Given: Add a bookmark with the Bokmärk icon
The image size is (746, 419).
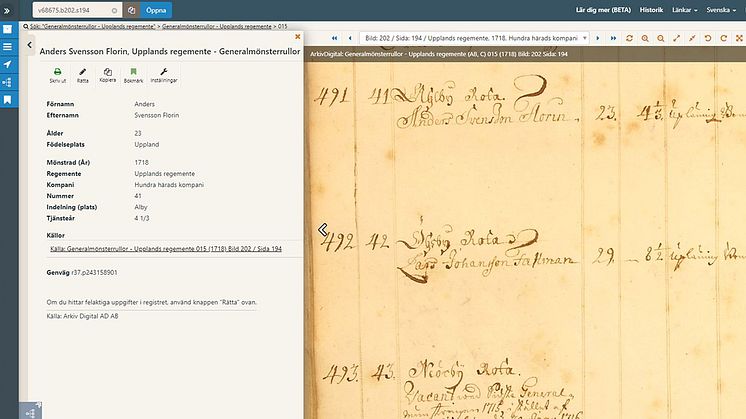Looking at the screenshot, I should (x=133, y=72).
